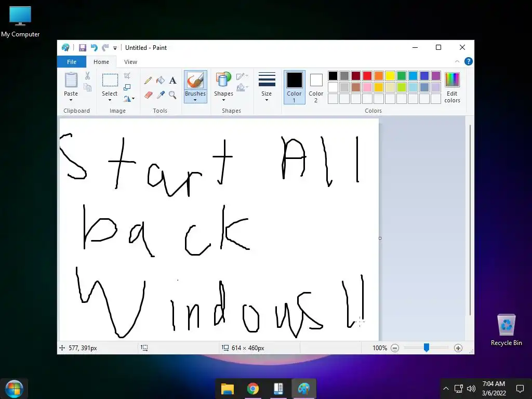Open the shape Fill dropdown
The height and width of the screenshot is (399, 532).
tap(242, 87)
